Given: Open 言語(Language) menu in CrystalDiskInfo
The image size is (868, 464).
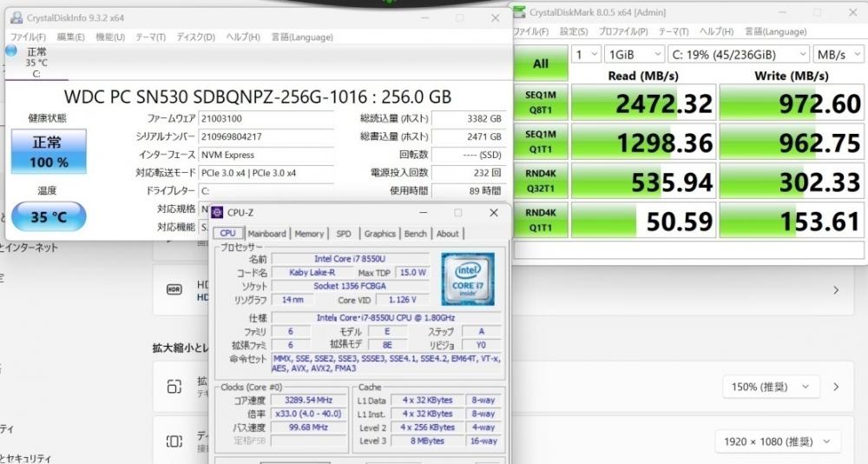Looking at the screenshot, I should (302, 37).
